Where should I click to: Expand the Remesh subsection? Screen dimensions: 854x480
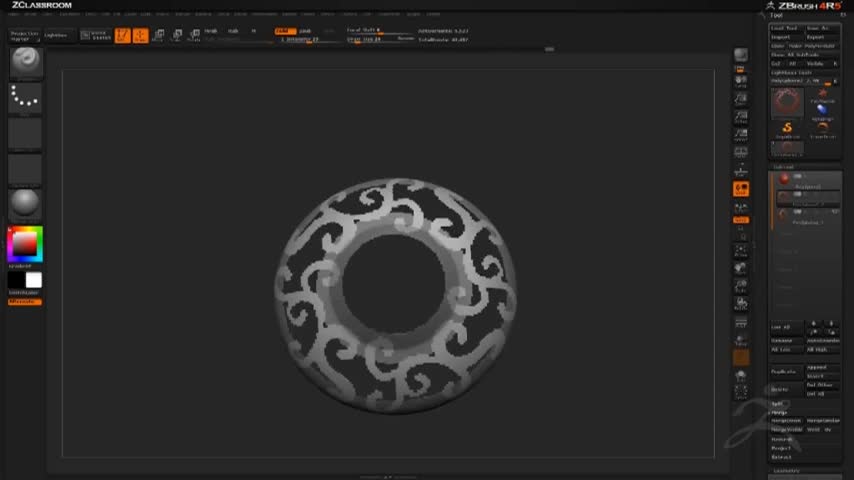[x=782, y=439]
